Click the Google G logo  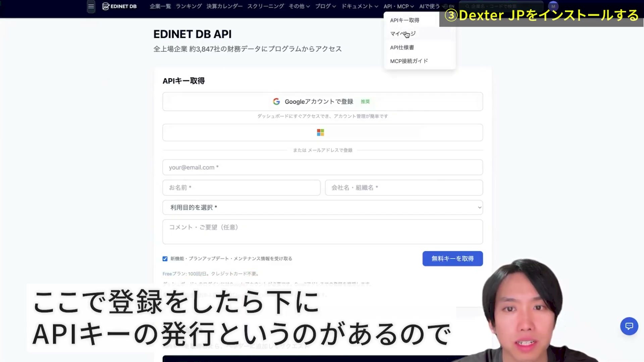[x=276, y=102]
